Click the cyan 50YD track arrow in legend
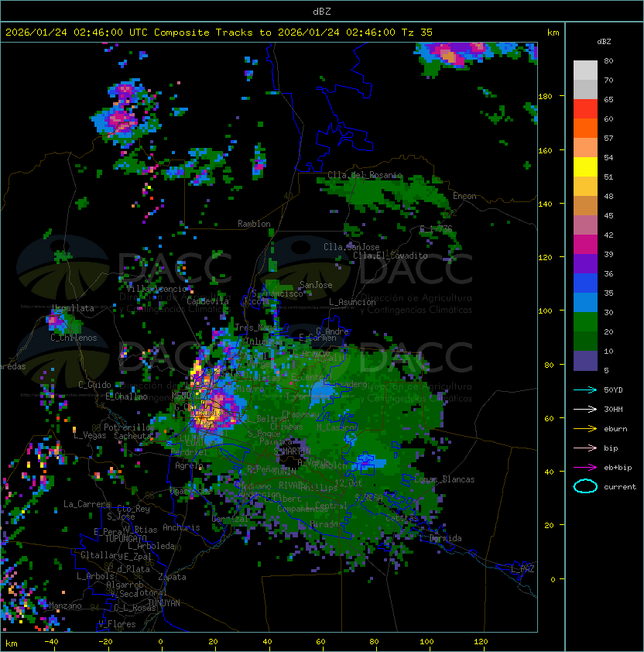 coord(585,389)
